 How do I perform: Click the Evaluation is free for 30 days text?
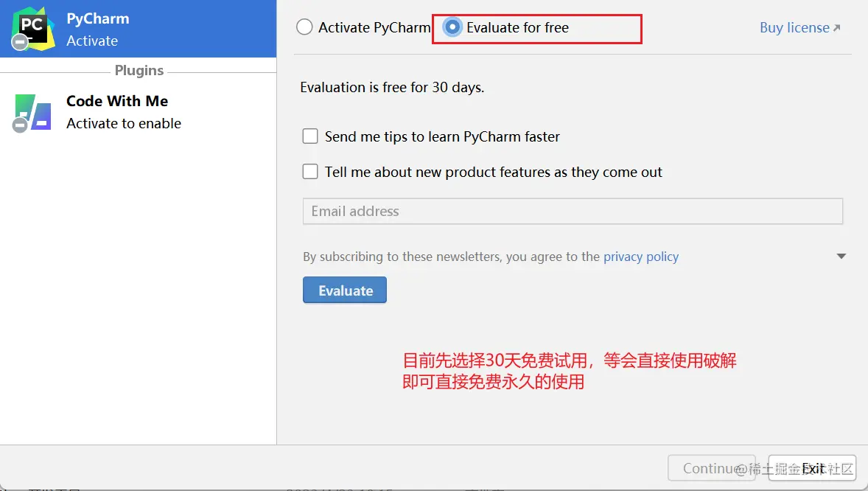tap(392, 87)
